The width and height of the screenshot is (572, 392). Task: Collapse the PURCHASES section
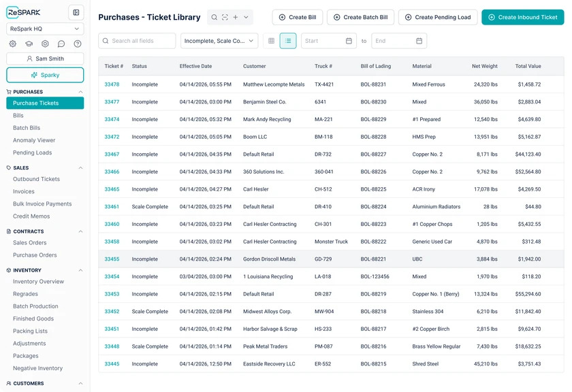point(80,92)
